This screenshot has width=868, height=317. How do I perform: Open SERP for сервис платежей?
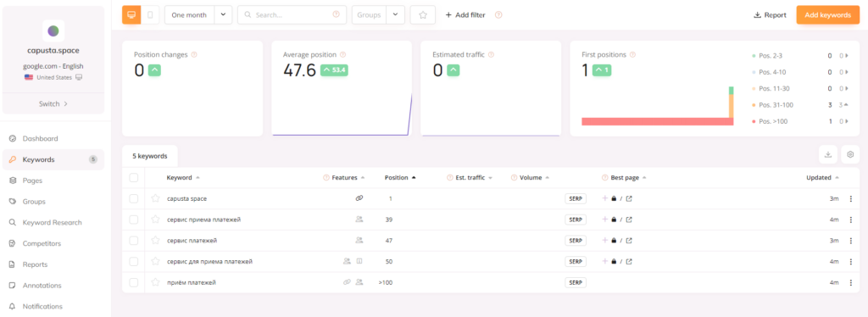(576, 241)
